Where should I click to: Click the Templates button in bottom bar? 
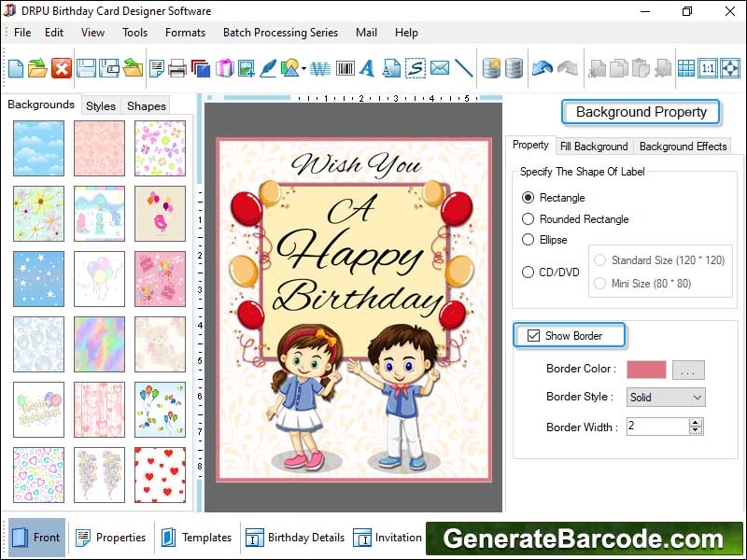coord(196,538)
